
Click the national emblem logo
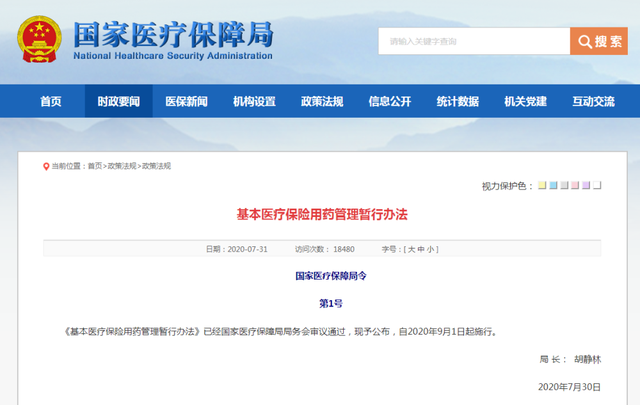(40, 39)
